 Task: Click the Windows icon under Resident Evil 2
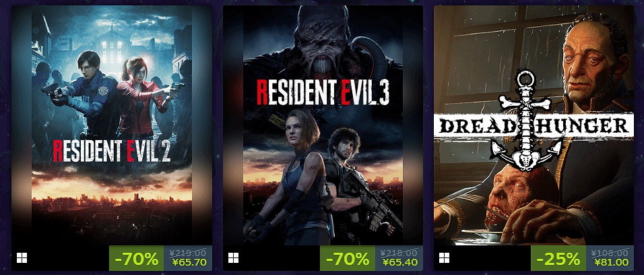(22, 258)
